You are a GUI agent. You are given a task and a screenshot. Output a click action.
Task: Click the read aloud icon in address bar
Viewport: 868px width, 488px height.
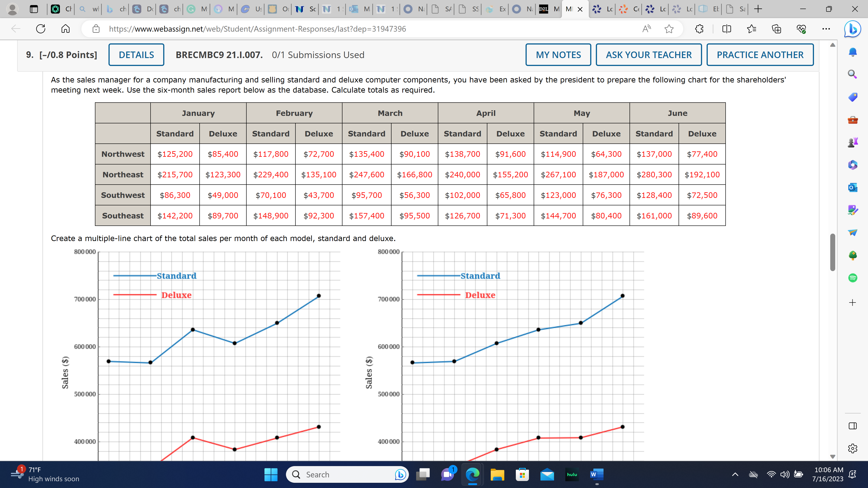pyautogui.click(x=646, y=29)
